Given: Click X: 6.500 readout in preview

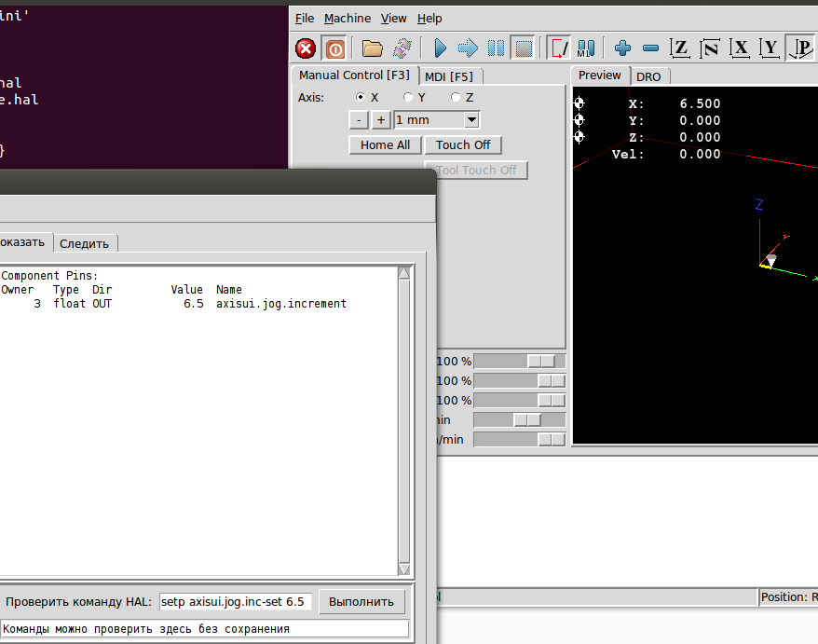Looking at the screenshot, I should (x=675, y=103).
